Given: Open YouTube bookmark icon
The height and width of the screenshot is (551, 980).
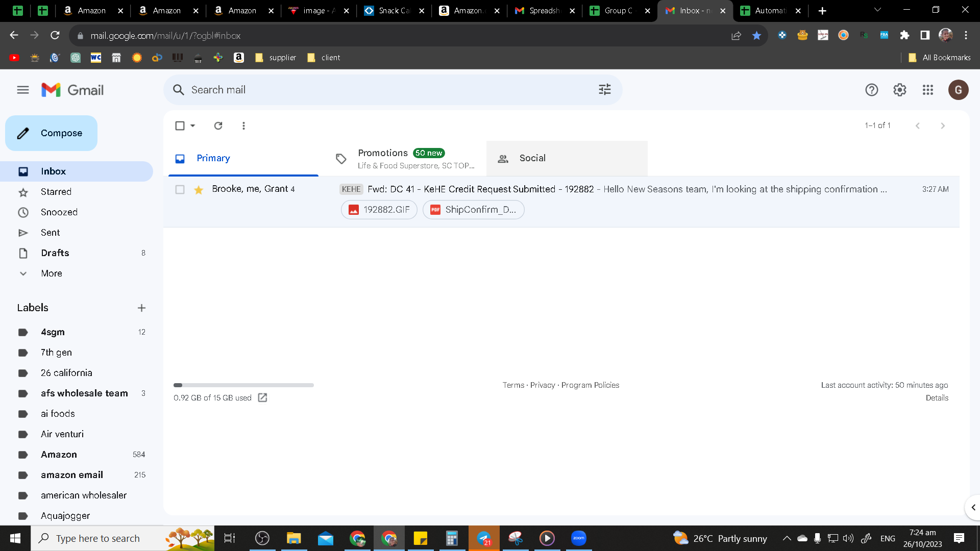Looking at the screenshot, I should 14,58.
